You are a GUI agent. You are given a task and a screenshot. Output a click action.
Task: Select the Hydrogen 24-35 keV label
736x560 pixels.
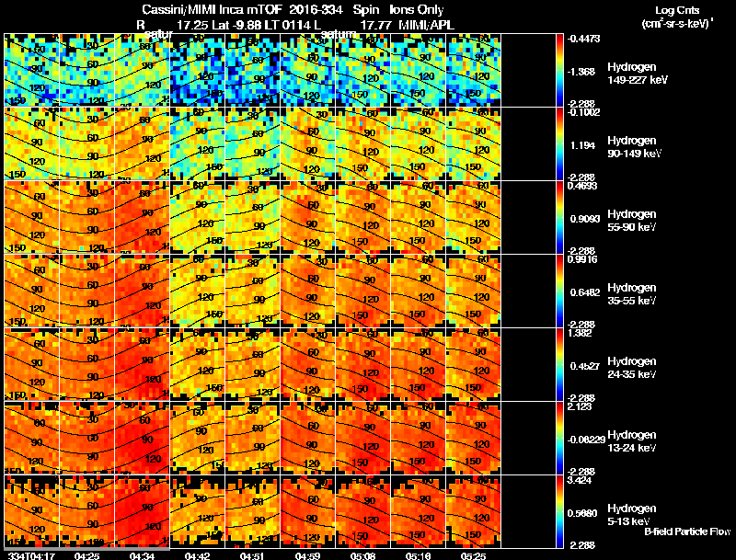(632, 368)
